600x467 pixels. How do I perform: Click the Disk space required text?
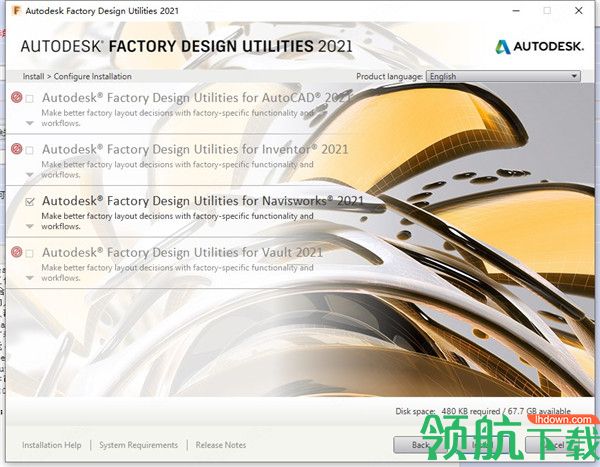483,411
